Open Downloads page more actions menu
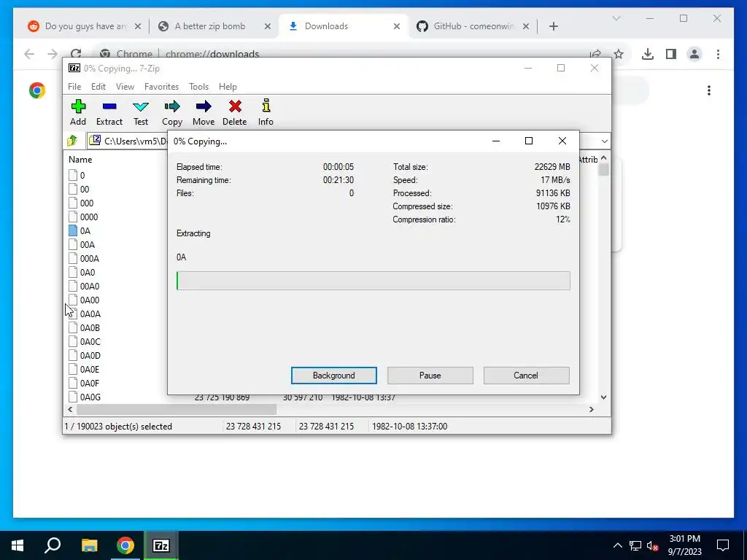Viewport: 747px width, 560px height. coord(709,90)
